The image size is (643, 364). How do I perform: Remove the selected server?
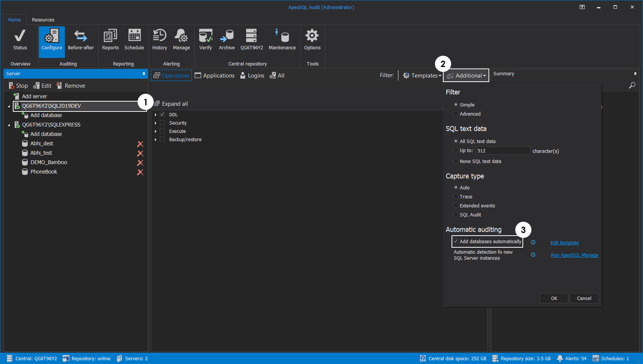pos(71,86)
